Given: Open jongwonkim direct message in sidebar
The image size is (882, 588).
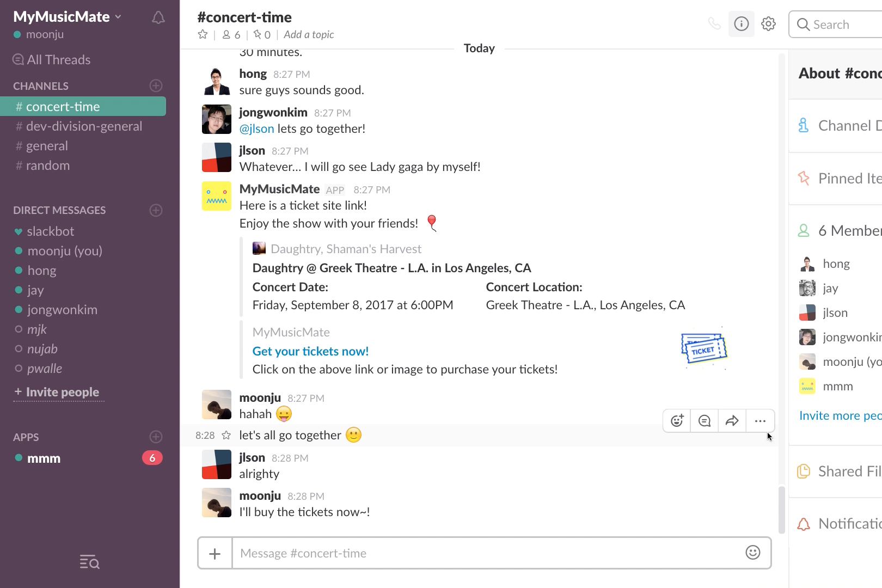Looking at the screenshot, I should tap(83, 310).
